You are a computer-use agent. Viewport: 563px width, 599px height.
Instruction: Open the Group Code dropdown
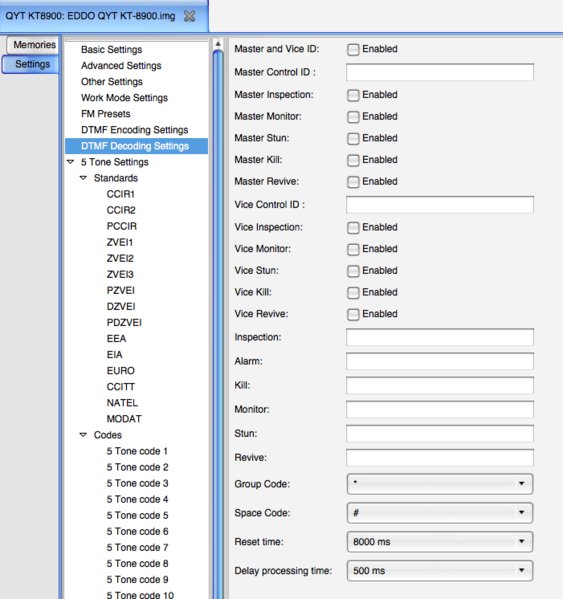[440, 484]
